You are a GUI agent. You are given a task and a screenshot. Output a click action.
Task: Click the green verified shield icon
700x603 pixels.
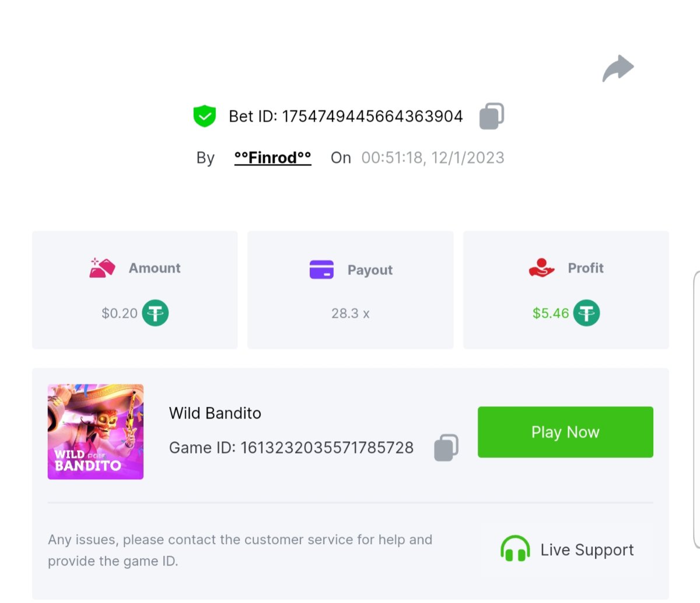click(x=204, y=116)
